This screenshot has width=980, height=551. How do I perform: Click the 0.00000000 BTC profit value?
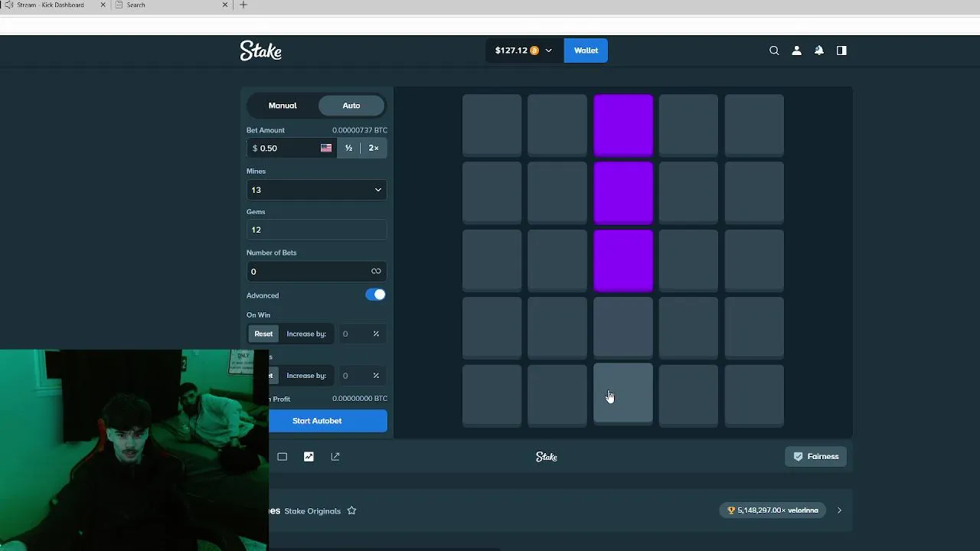click(x=360, y=399)
